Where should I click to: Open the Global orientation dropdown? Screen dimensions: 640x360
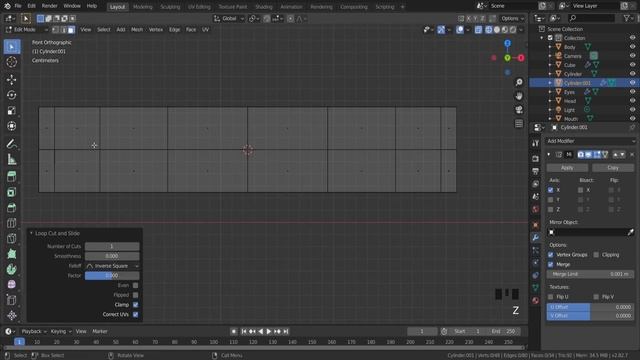(229, 18)
